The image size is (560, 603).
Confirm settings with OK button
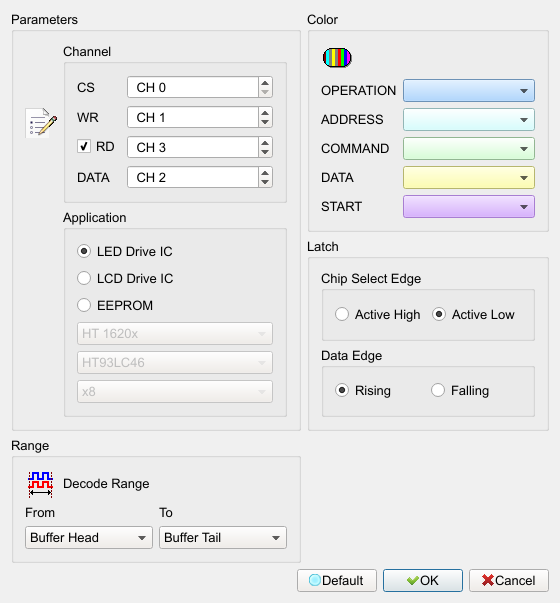point(423,580)
